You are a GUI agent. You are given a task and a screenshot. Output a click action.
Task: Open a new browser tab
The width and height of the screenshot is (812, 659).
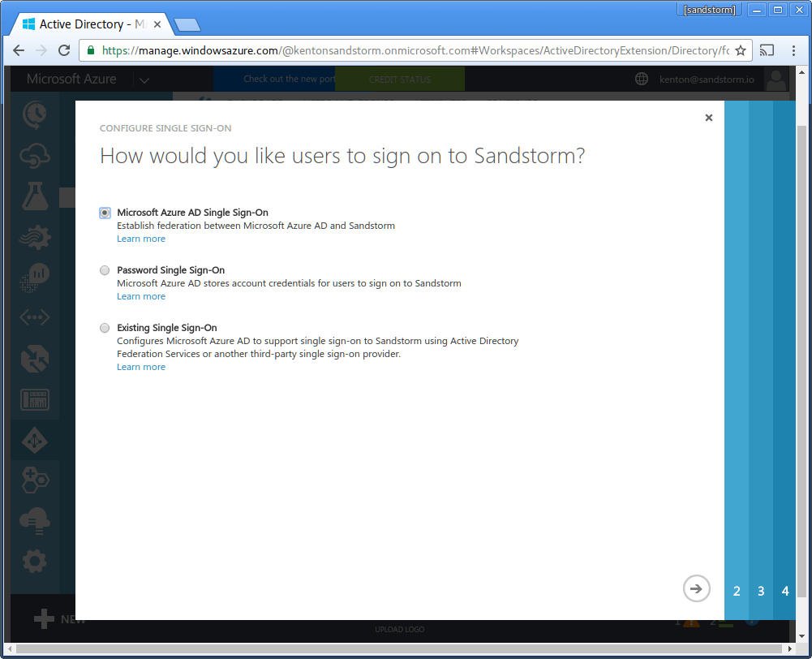tap(187, 24)
